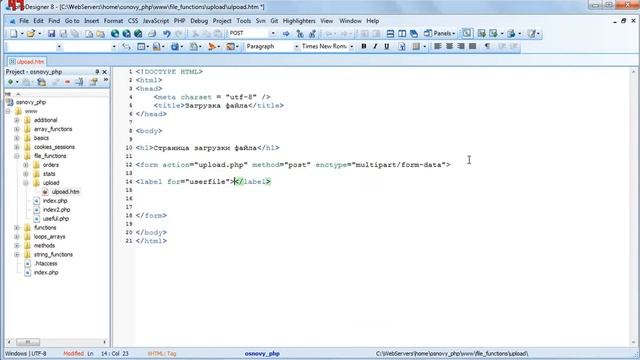Expand the additional folder

(x=17, y=120)
